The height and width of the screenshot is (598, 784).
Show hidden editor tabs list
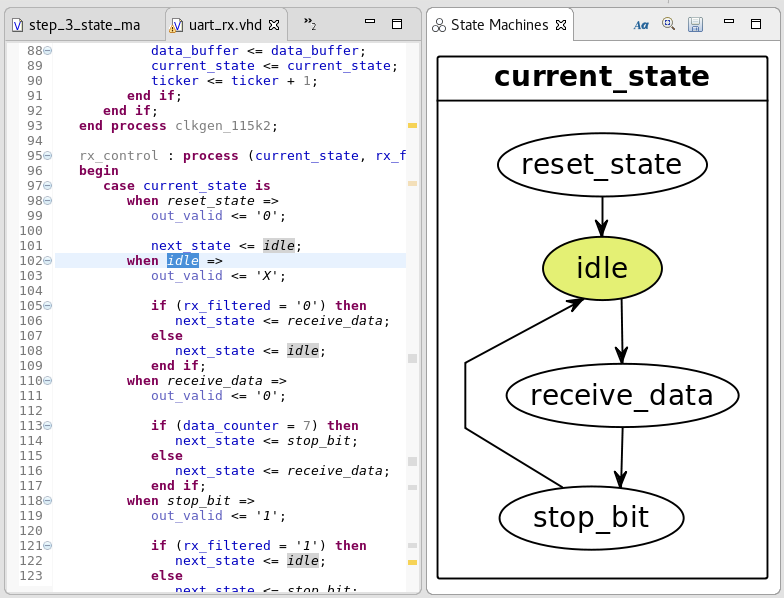(x=310, y=23)
